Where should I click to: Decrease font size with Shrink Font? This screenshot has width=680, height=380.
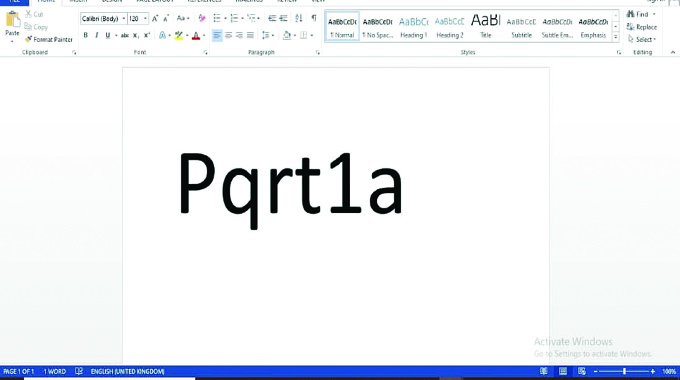point(166,19)
